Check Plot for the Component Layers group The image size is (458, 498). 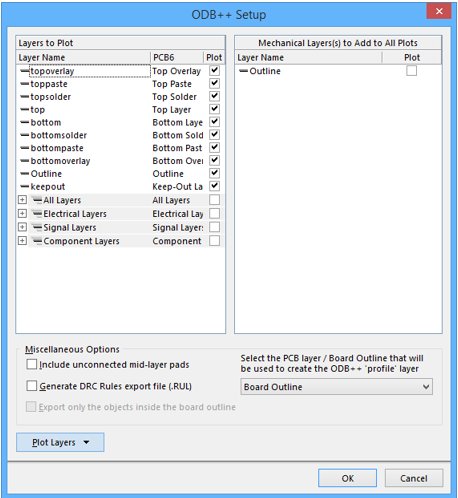click(x=214, y=241)
